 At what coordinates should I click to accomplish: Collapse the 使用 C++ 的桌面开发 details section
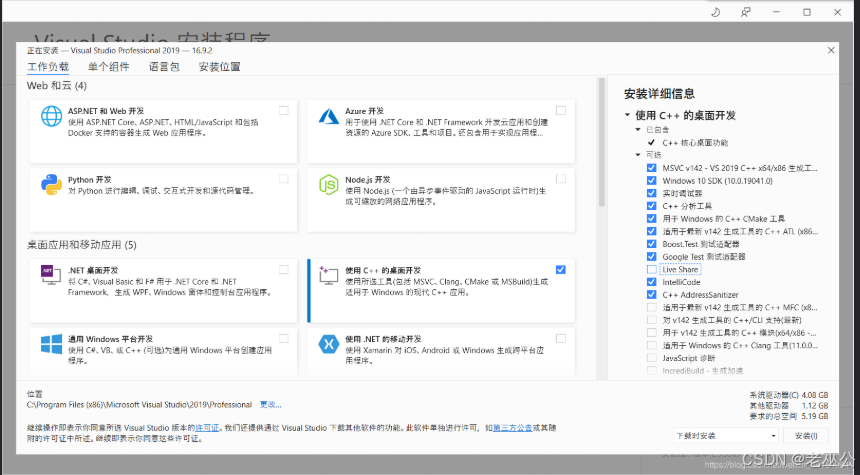(x=627, y=115)
